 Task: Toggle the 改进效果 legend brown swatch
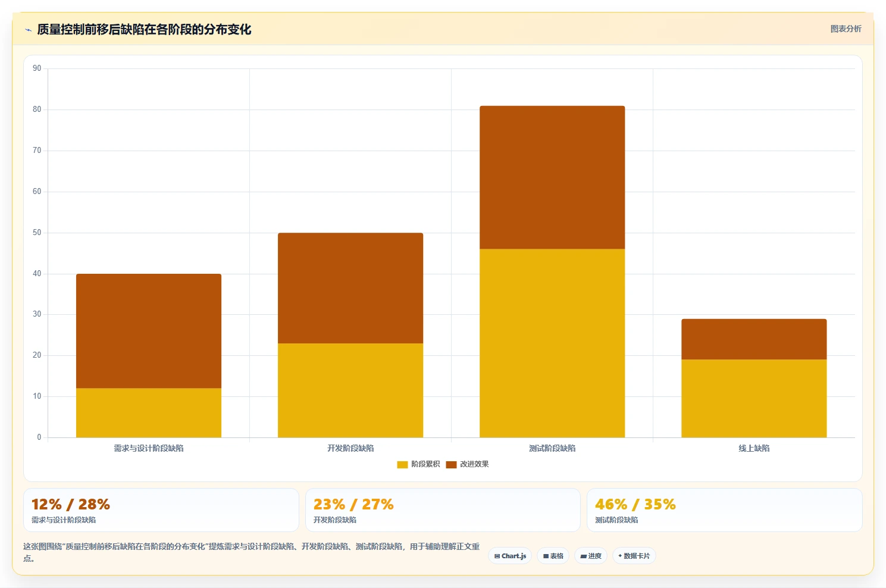click(451, 464)
